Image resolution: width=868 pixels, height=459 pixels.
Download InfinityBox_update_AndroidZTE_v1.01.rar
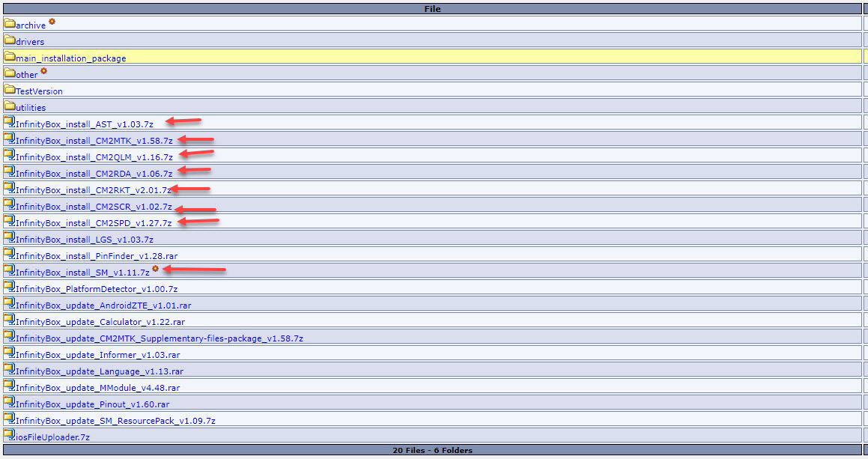point(103,305)
